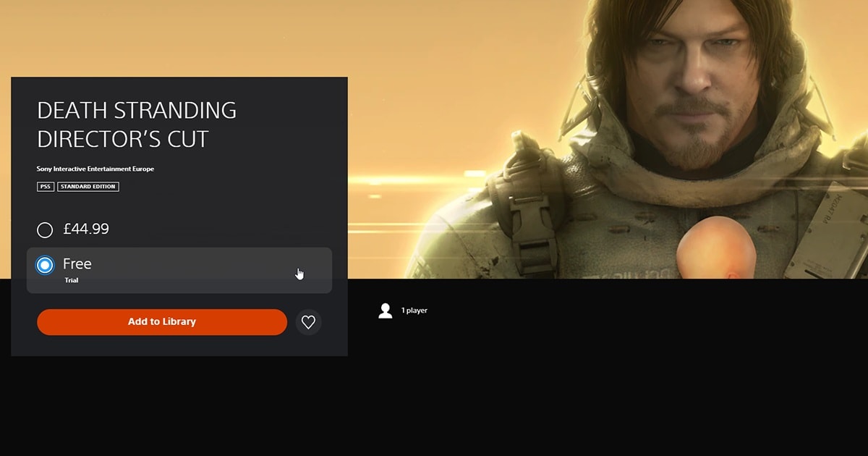Click the "Trial" sublabel under Free

(71, 280)
